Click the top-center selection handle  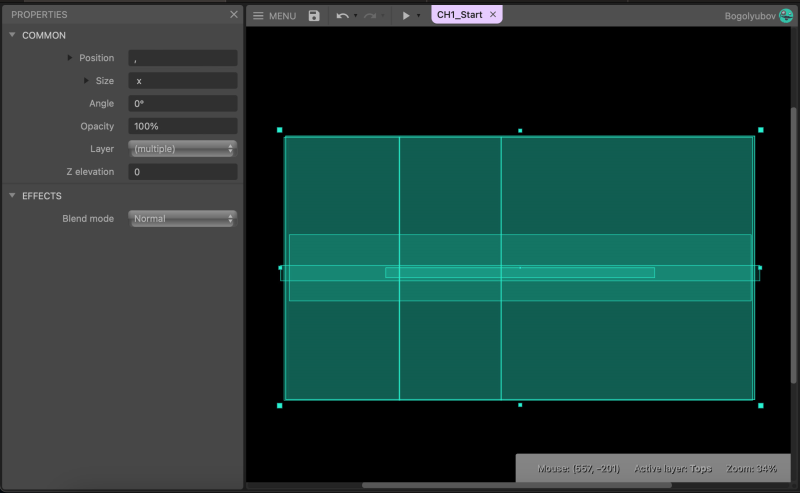[520, 131]
